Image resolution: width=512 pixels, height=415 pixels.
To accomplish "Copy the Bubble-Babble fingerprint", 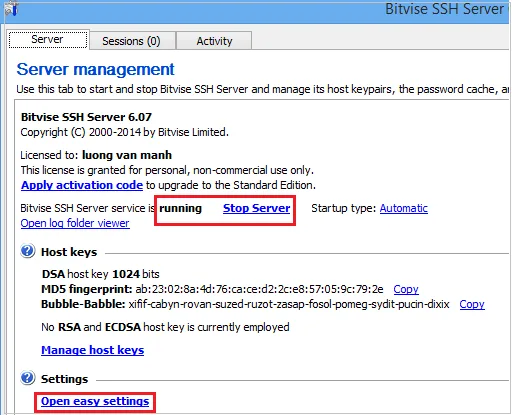I will point(472,304).
